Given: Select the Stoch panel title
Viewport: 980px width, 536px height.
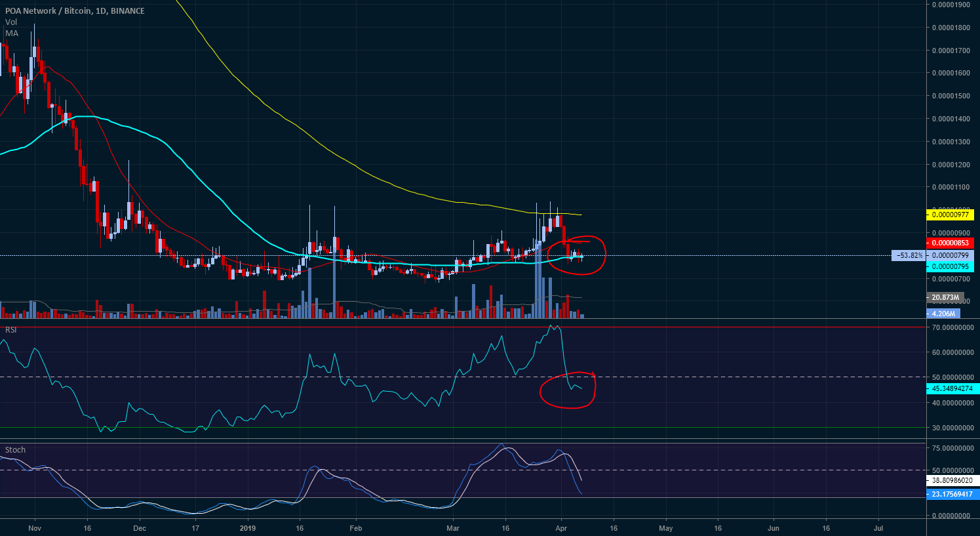Looking at the screenshot, I should click(x=14, y=450).
